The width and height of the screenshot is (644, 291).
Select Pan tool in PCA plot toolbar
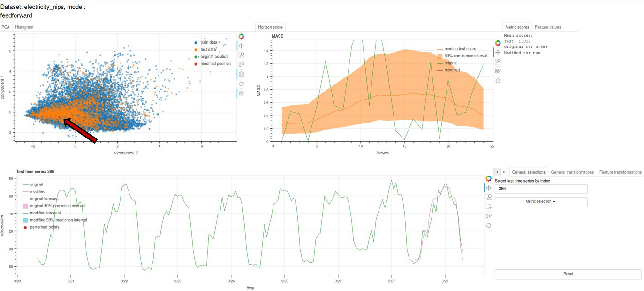pos(241,46)
